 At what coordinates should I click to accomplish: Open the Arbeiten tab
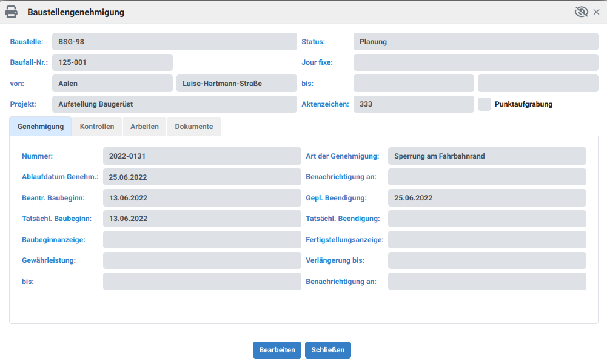pyautogui.click(x=144, y=126)
